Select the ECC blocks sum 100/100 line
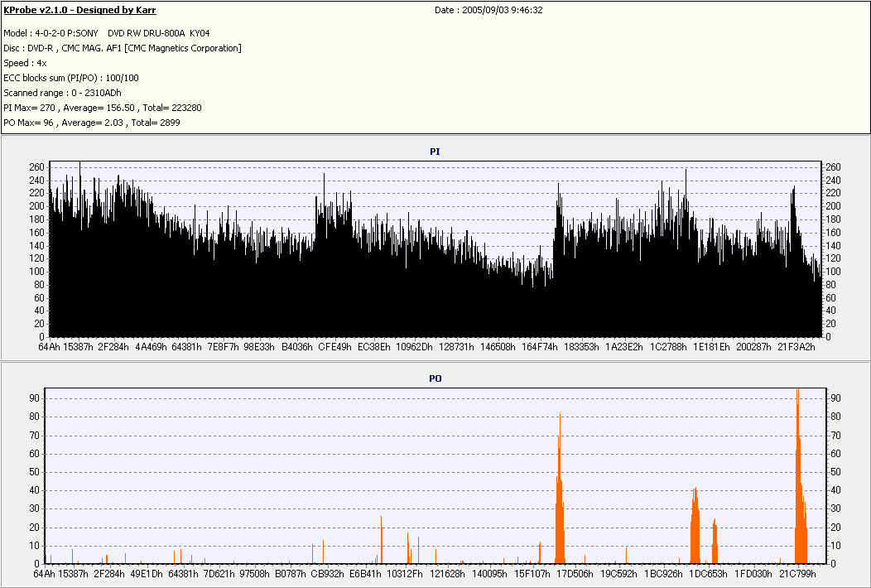This screenshot has width=871, height=588. (71, 78)
